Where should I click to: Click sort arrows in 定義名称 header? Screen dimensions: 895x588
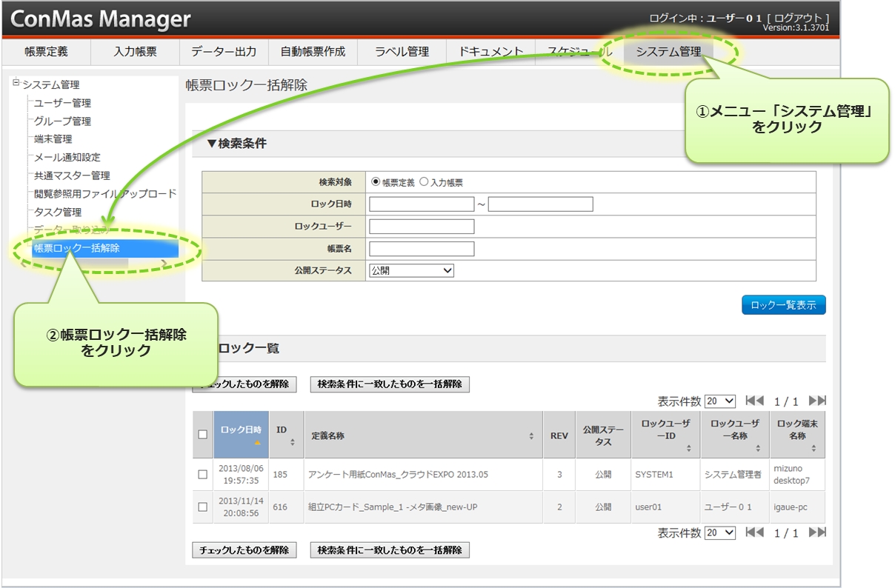[x=531, y=436]
